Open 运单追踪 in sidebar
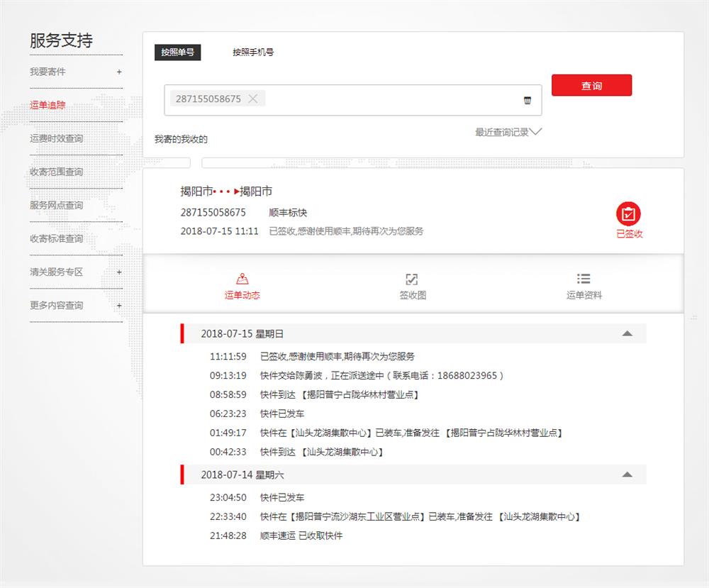The height and width of the screenshot is (588, 709). click(48, 105)
